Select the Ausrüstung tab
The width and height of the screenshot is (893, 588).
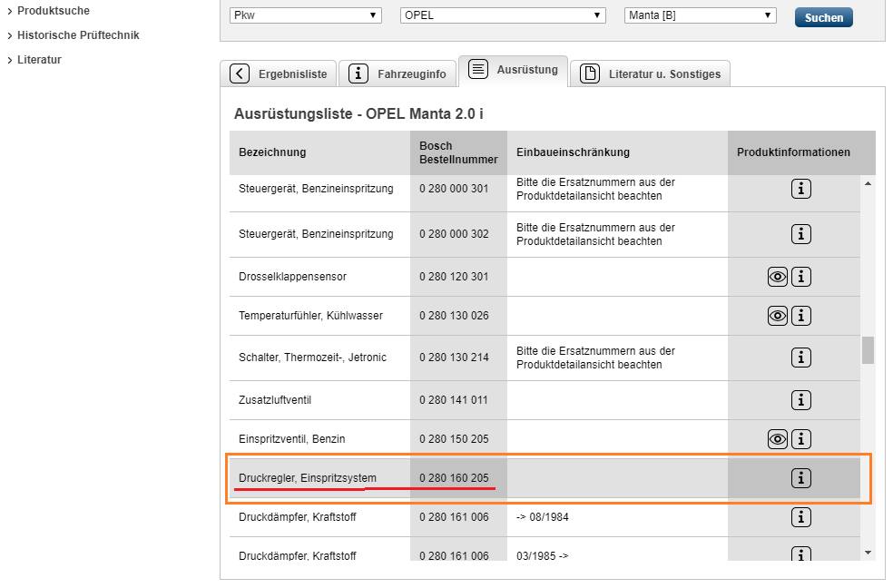(513, 71)
